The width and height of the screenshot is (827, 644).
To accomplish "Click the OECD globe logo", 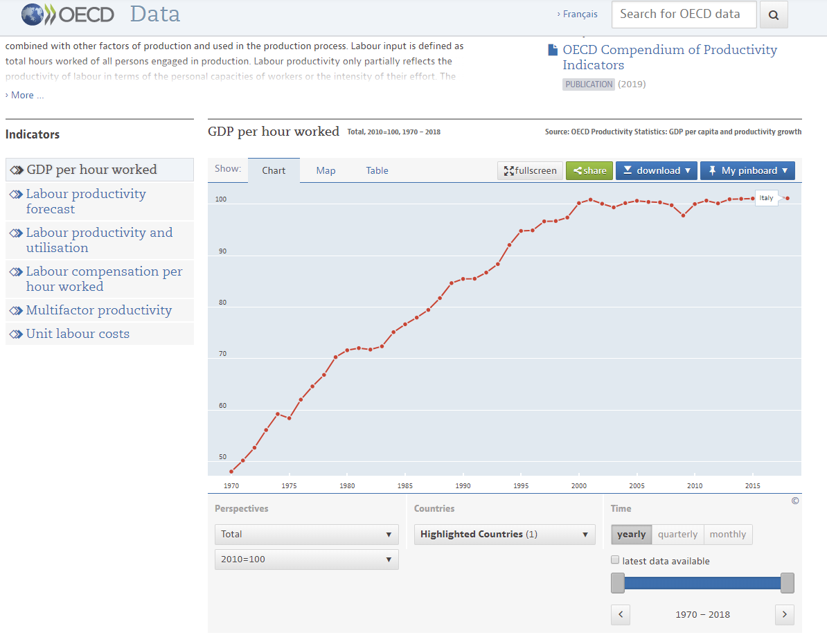I will (33, 14).
